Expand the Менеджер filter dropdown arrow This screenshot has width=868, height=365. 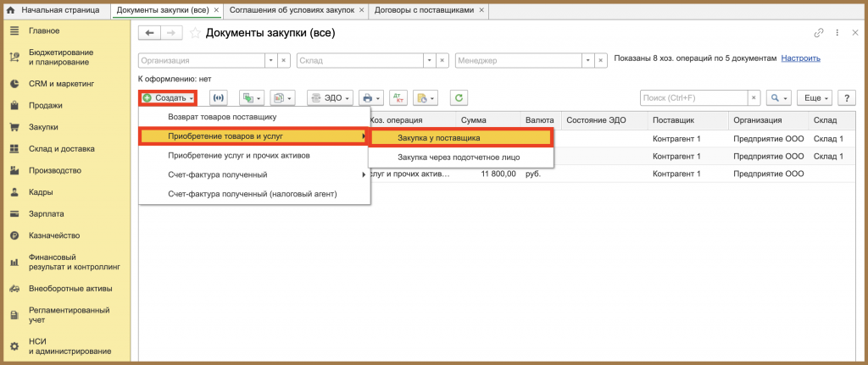588,60
